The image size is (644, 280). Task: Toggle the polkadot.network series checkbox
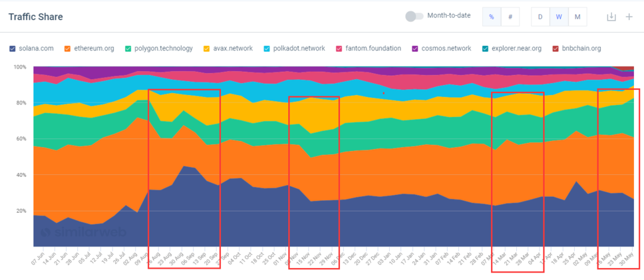267,49
